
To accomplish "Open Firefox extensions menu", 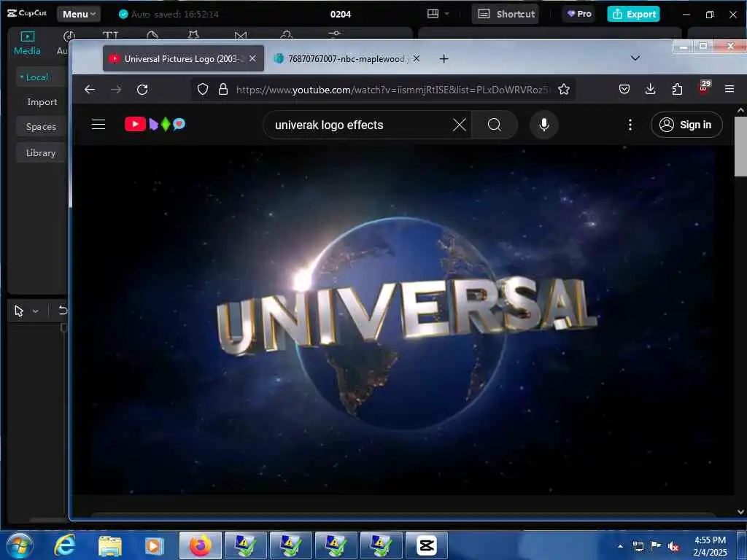I will 677,89.
